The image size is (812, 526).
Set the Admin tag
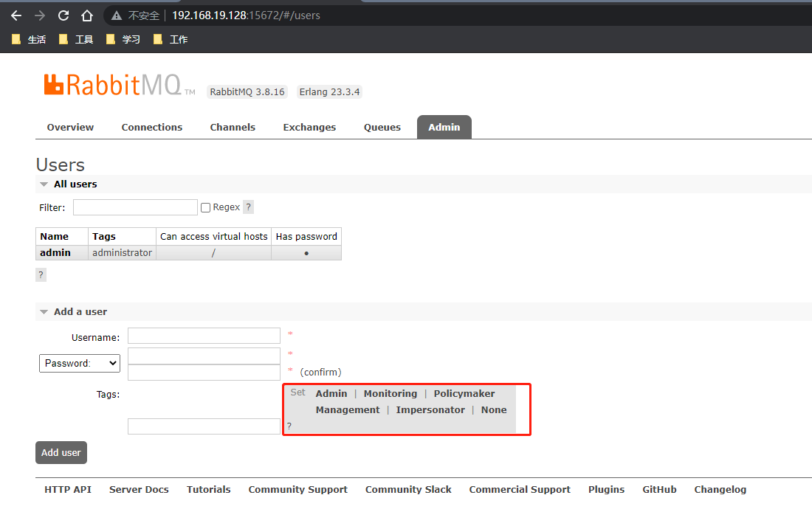331,393
